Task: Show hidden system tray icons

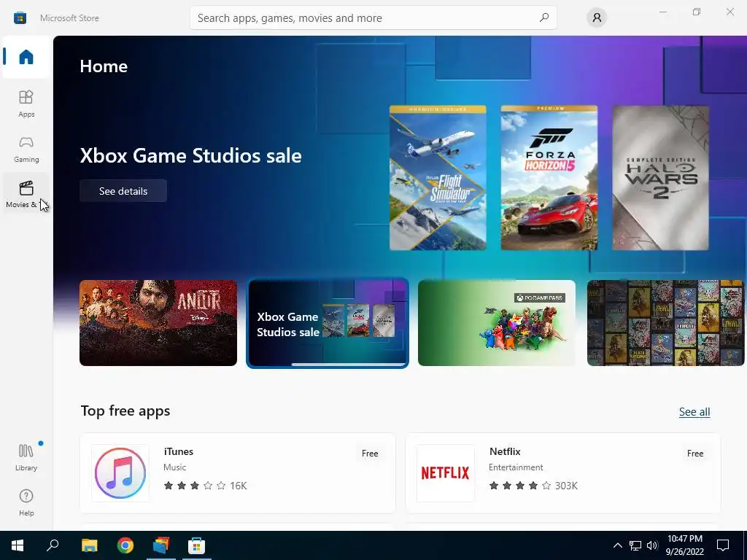Action: (617, 545)
